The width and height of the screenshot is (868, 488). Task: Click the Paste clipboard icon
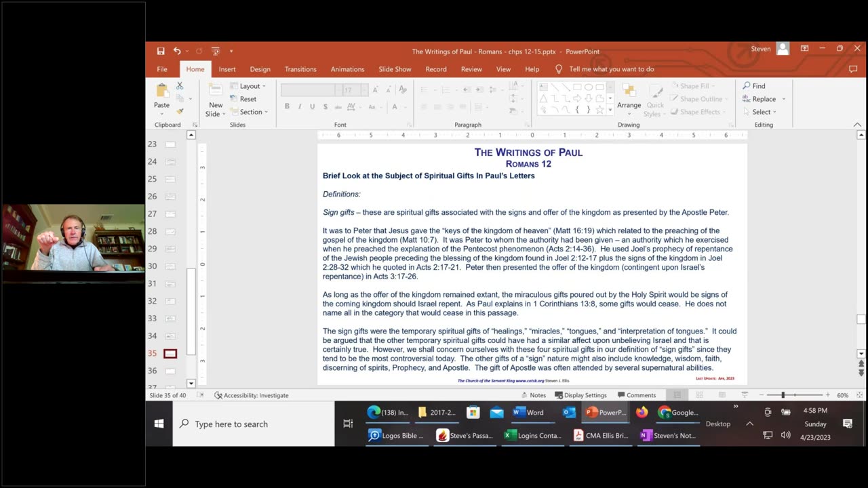(x=162, y=91)
